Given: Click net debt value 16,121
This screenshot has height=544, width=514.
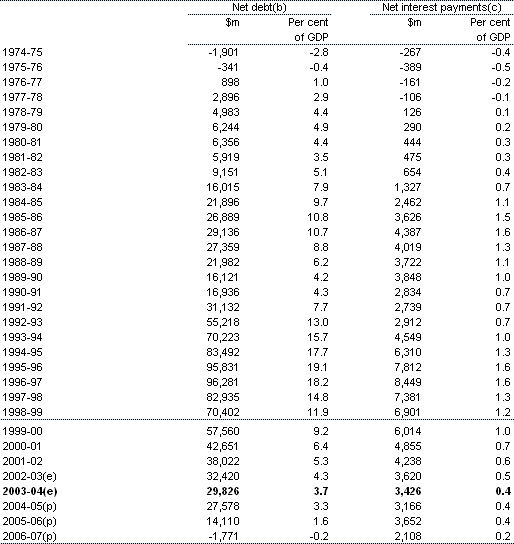Looking at the screenshot, I should 223,277.
